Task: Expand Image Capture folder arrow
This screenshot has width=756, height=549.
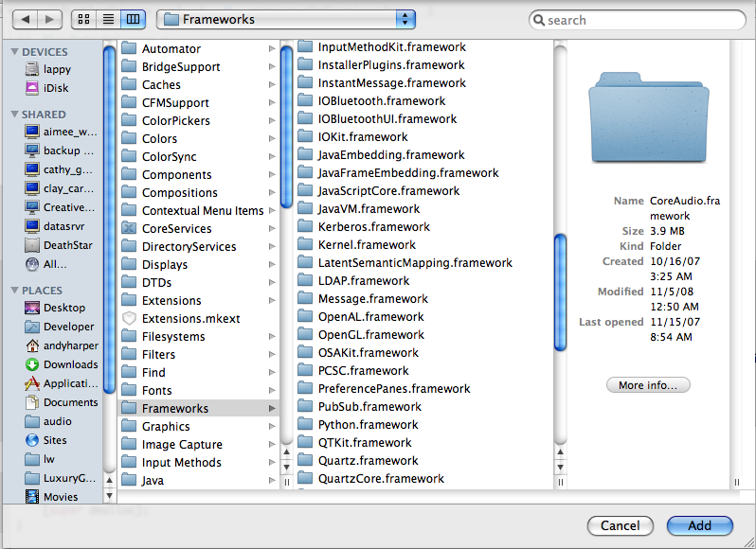Action: point(272,444)
